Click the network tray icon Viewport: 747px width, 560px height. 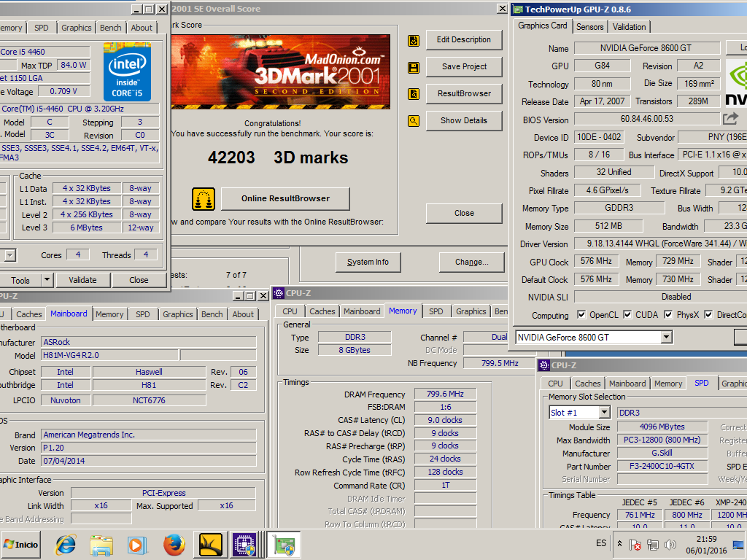pyautogui.click(x=653, y=544)
